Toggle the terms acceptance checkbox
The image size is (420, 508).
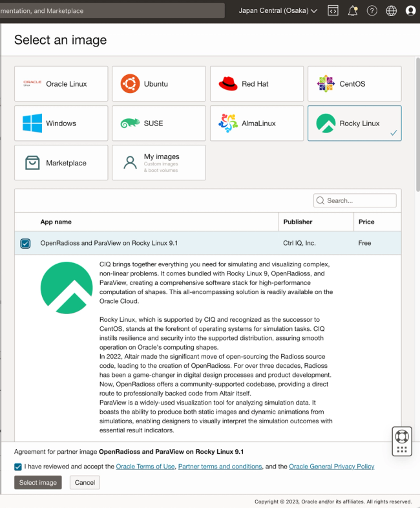pyautogui.click(x=18, y=467)
